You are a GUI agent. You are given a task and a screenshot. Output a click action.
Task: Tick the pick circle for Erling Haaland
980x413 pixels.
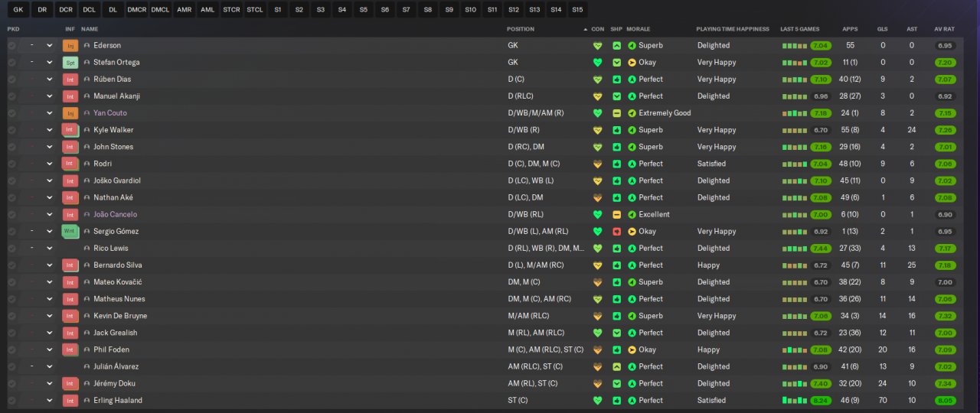pyautogui.click(x=11, y=400)
